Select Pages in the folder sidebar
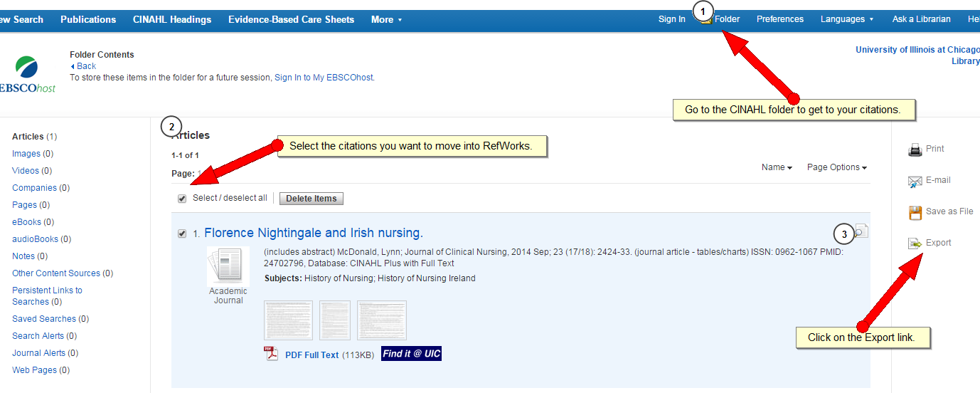The width and height of the screenshot is (980, 393). 31,205
